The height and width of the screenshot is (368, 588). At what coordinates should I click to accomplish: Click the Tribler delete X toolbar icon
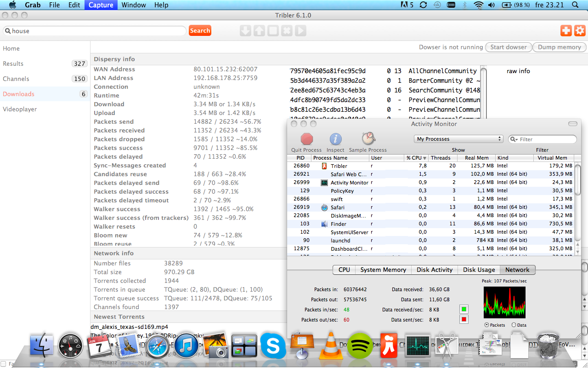287,31
